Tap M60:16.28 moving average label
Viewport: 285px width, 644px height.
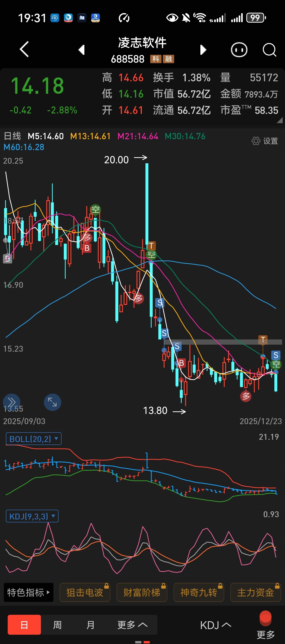[x=24, y=147]
